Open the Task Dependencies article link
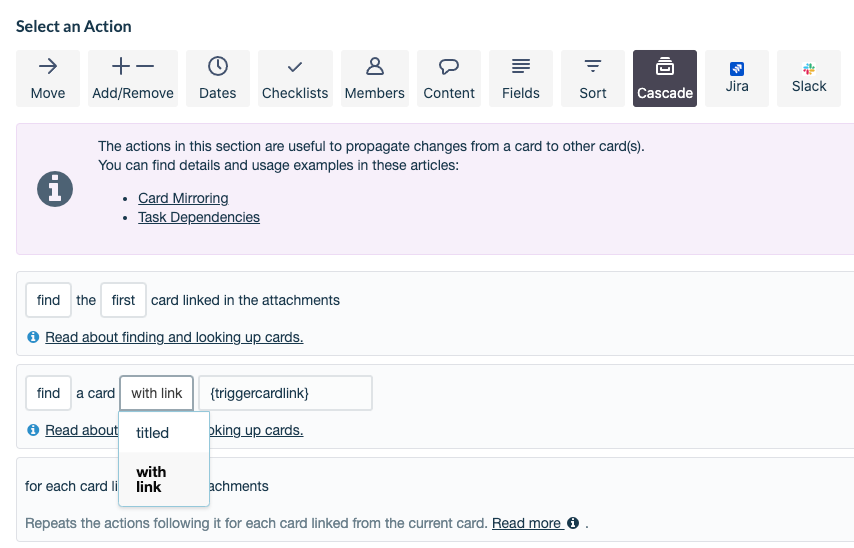Image resolution: width=854 pixels, height=548 pixels. 199,217
